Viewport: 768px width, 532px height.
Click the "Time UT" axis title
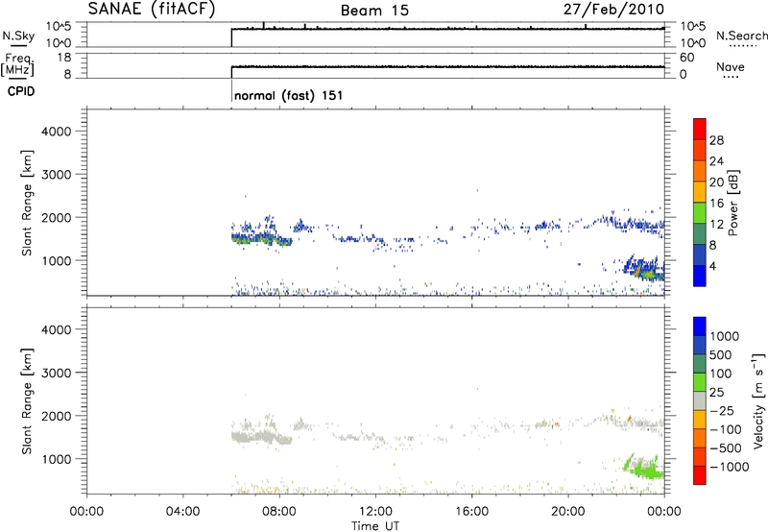[374, 525]
